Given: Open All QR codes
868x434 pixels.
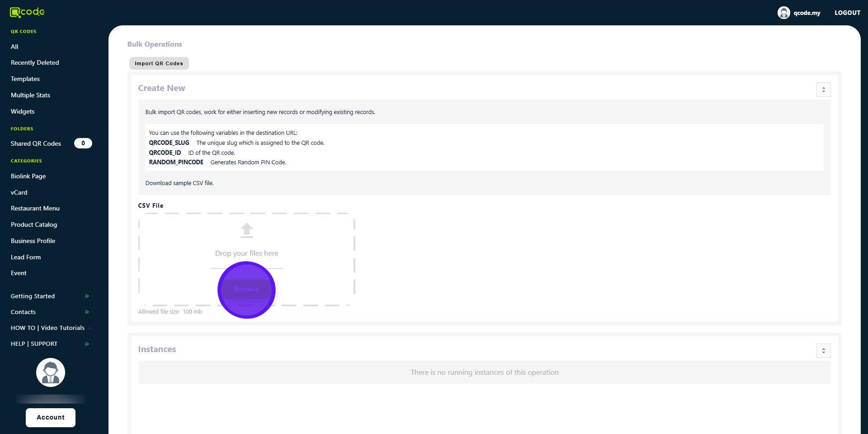Looking at the screenshot, I should pyautogui.click(x=14, y=47).
